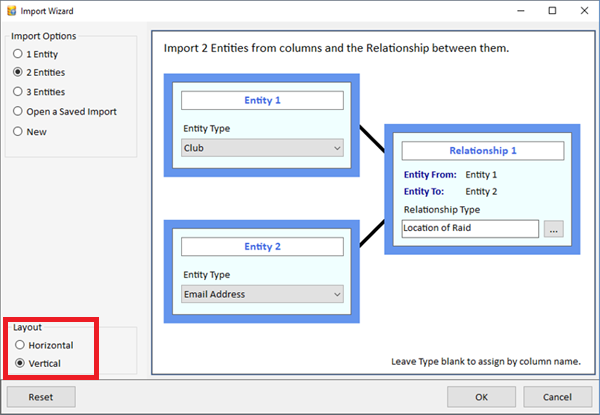Screen dimensions: 600x415
Task: Click the Relationship 1 name field
Action: (483, 151)
